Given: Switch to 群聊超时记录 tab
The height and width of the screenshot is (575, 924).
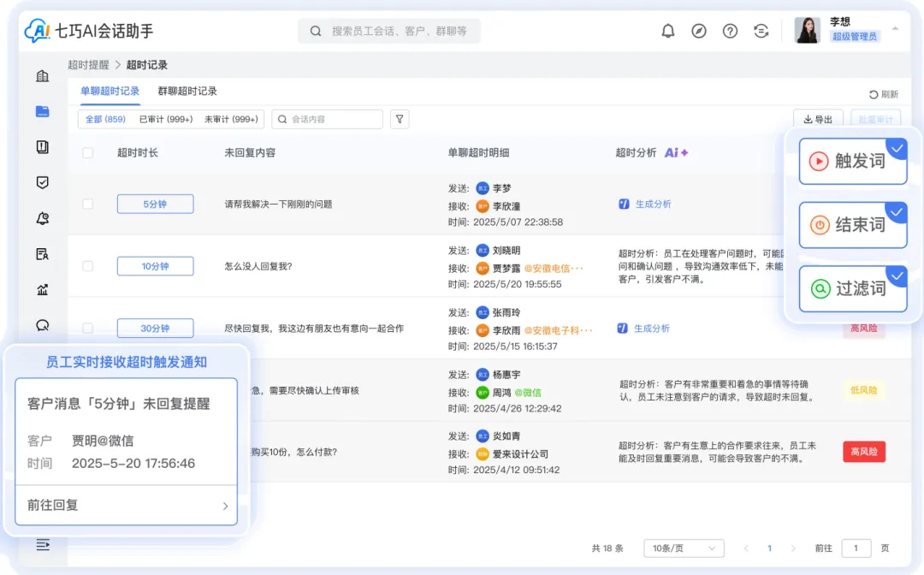Looking at the screenshot, I should pos(187,91).
